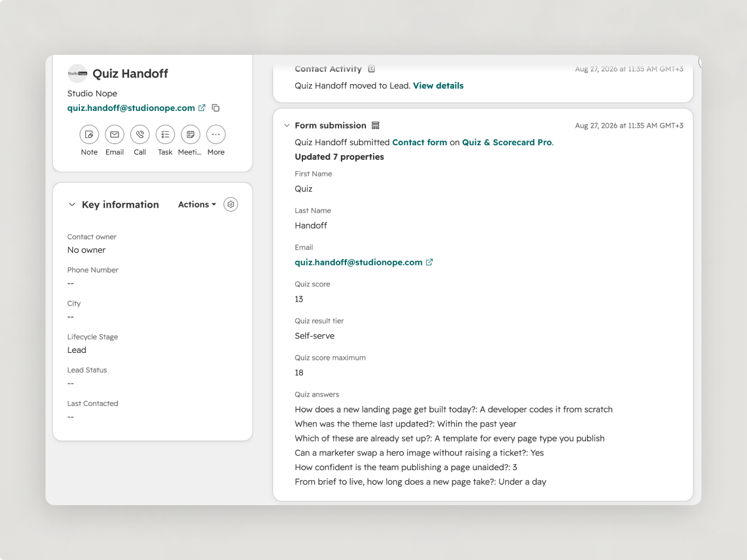Click the 'Quiz Handoff' contact name heading
The image size is (747, 560).
[x=130, y=73]
